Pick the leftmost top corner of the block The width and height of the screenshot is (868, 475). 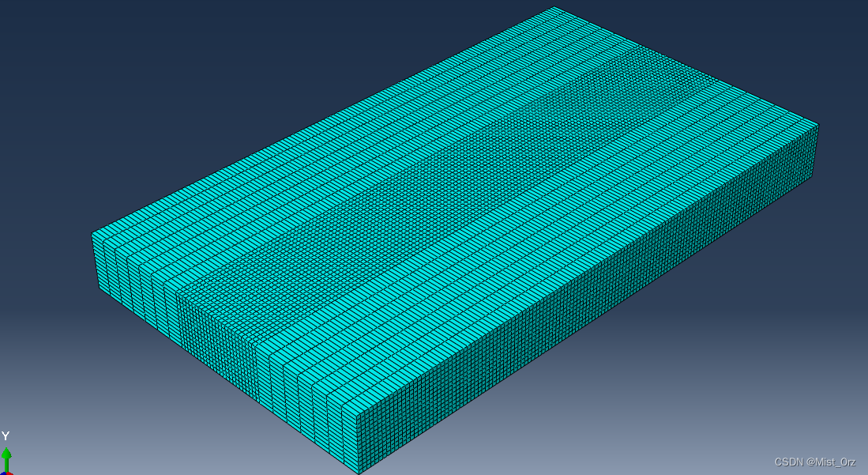click(92, 232)
